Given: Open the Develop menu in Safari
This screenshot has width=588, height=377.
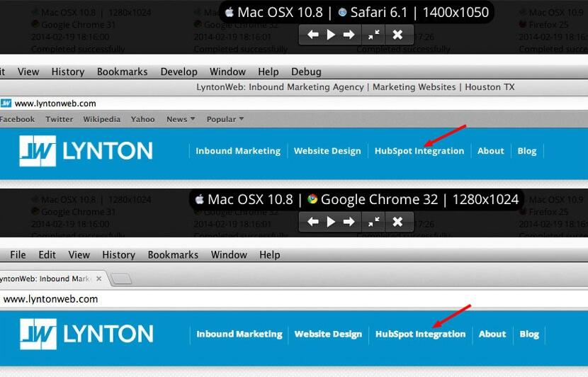Looking at the screenshot, I should click(x=179, y=72).
